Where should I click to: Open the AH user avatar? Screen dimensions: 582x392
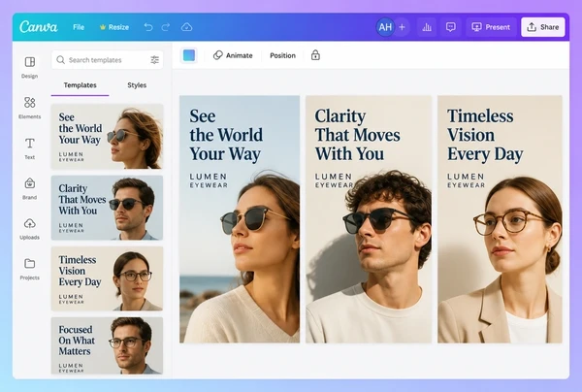coord(385,27)
